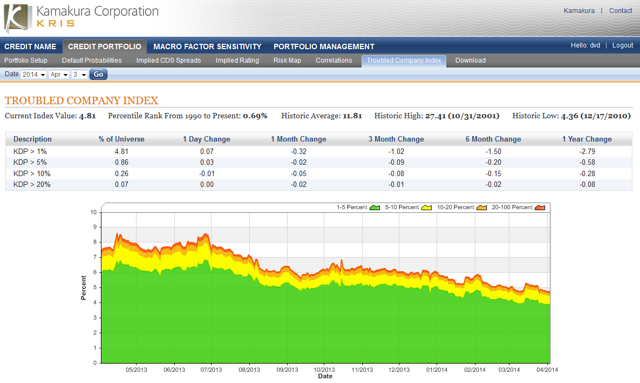Viewport: 640px width, 383px height.
Task: Select the KDP > 5% row label
Action: (x=30, y=163)
